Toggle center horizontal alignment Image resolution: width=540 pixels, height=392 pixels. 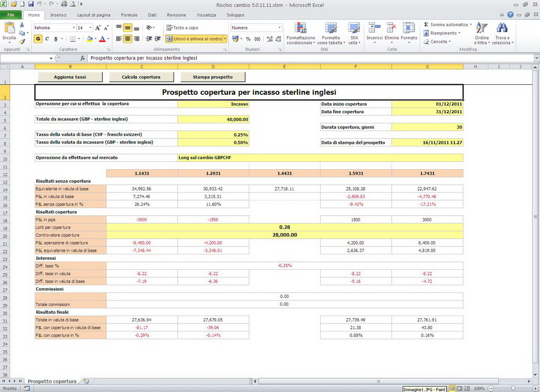(x=128, y=39)
